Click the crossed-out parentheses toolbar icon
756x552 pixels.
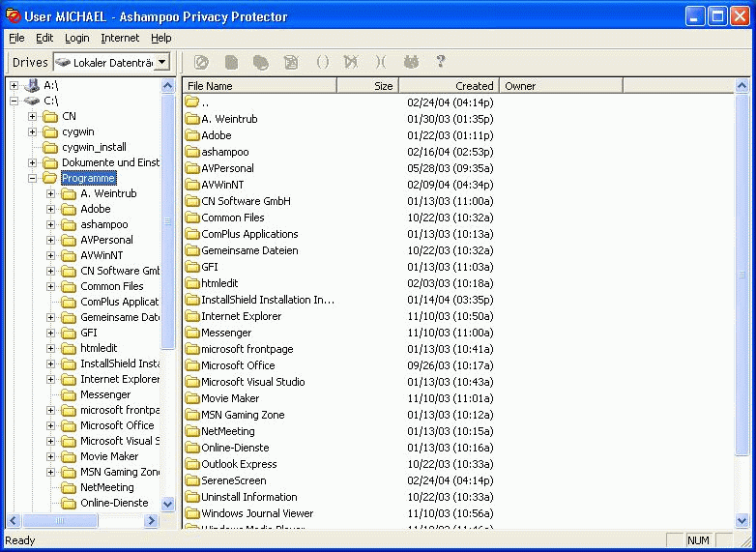click(x=351, y=62)
